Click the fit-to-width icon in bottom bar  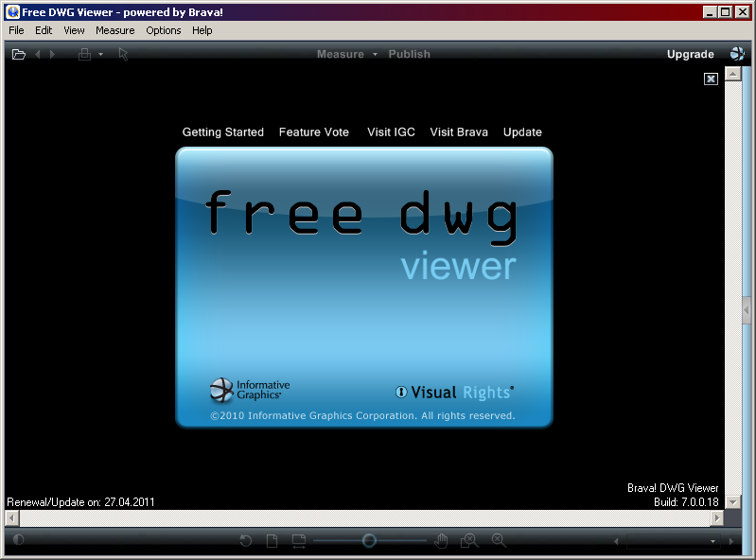[299, 540]
